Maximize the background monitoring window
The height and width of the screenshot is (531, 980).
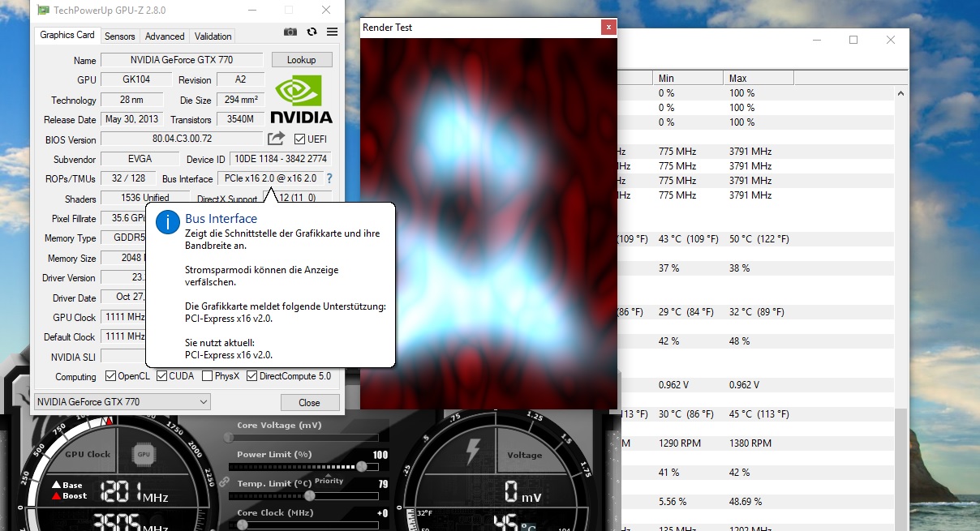tap(853, 40)
